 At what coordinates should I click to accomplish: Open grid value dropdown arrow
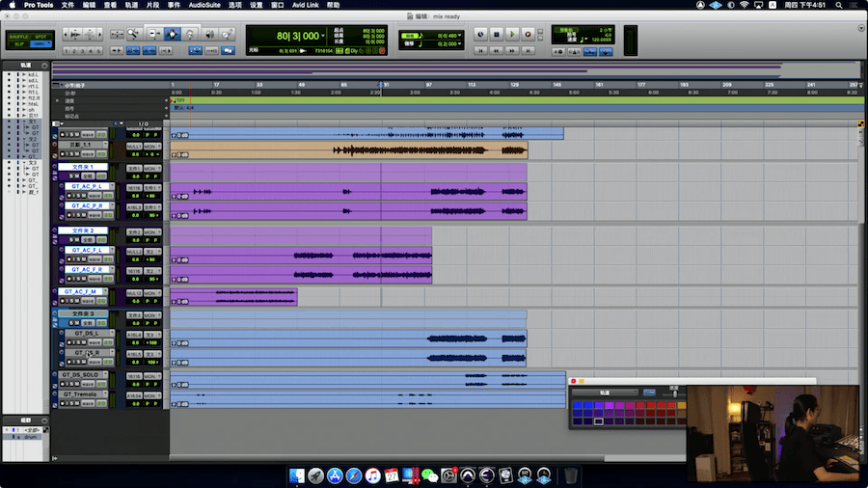(459, 36)
